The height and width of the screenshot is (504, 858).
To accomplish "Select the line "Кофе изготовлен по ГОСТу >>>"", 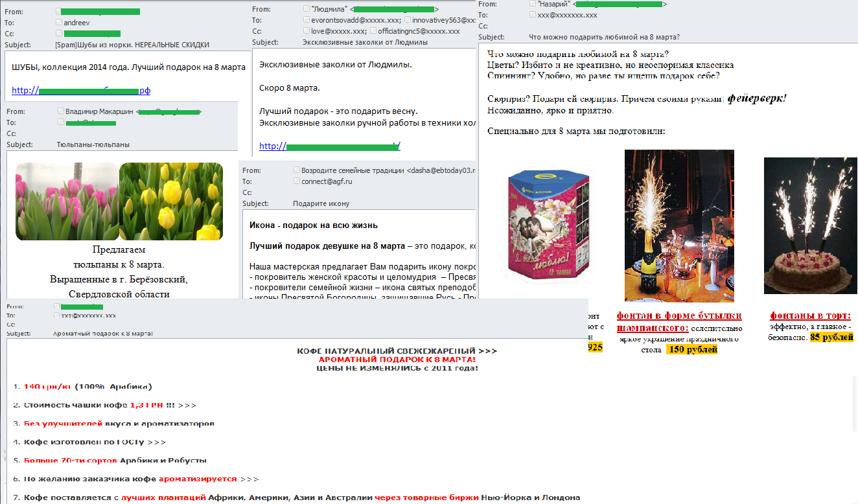I will point(95,442).
